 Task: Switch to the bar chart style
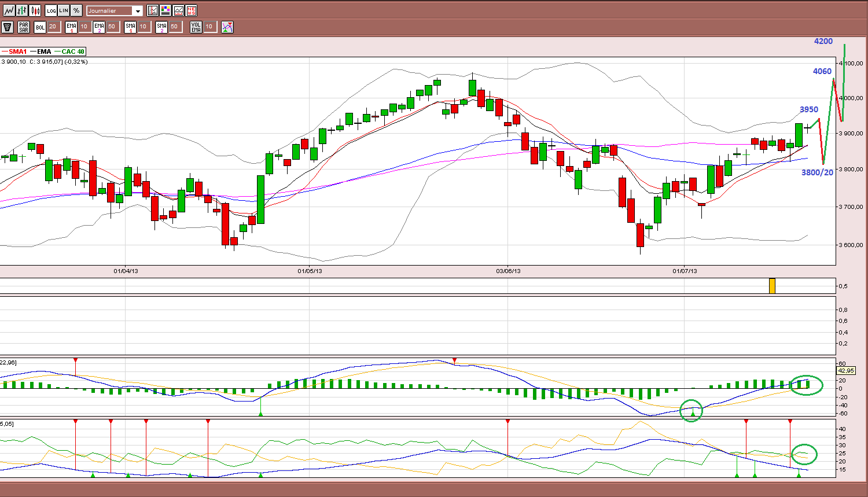point(22,10)
